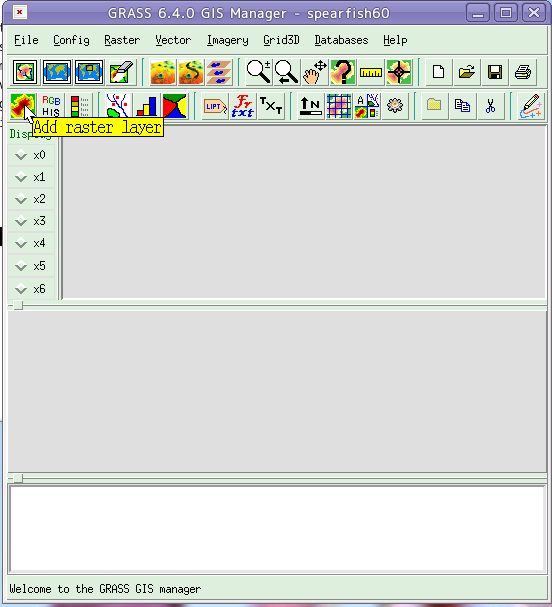Erase the display with eraser icon
Viewport: 552px width, 607px height.
(x=121, y=72)
